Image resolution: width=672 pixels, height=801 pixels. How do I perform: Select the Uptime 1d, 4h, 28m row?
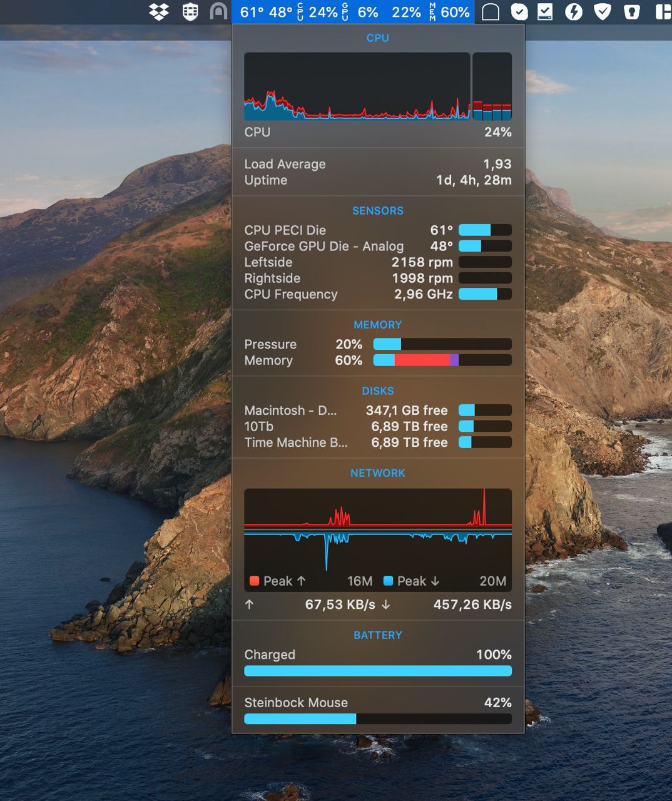[378, 180]
